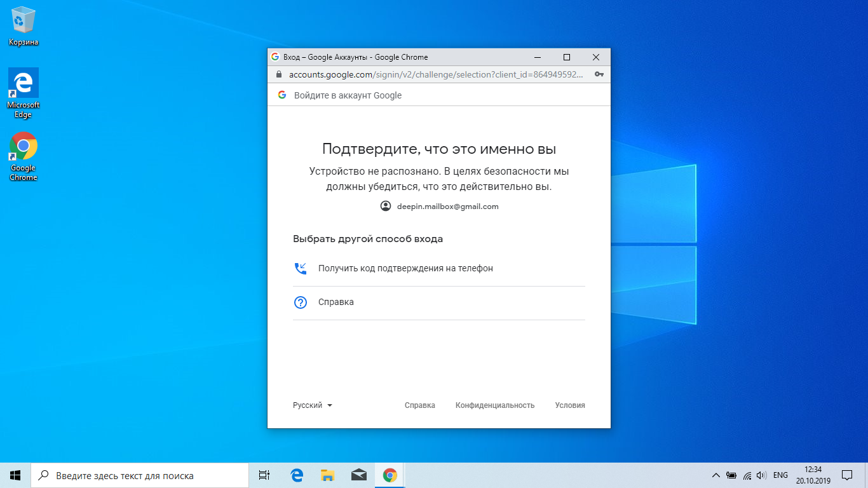This screenshot has height=488, width=868.
Task: Open the Условия footer link
Action: point(570,405)
